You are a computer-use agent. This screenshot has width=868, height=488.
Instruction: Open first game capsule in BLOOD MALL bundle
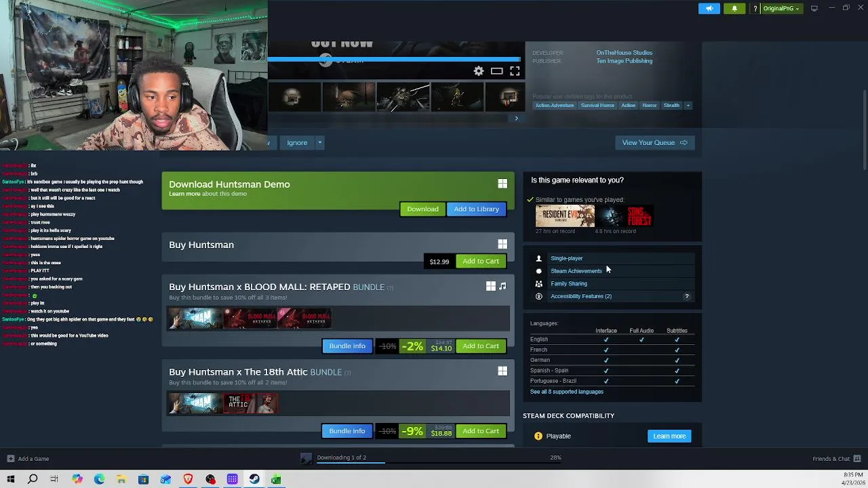tap(195, 319)
